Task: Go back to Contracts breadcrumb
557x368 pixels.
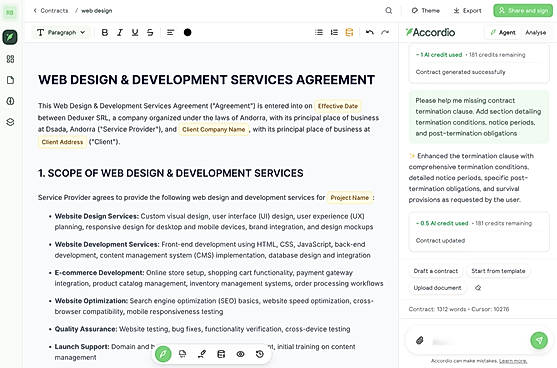Action: (51, 11)
